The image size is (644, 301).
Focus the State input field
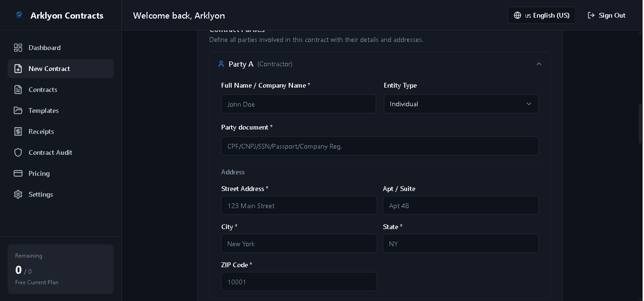pos(461,243)
